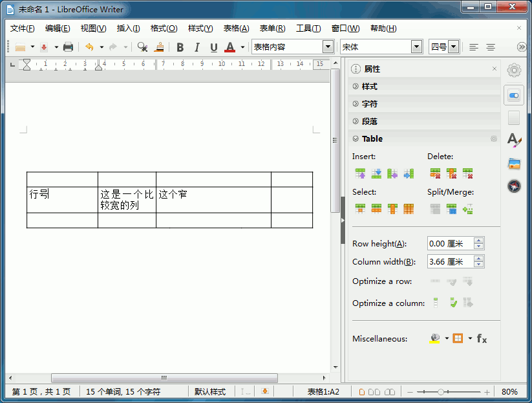Click the 默认样式 status bar field
This screenshot has height=403, width=532.
pyautogui.click(x=210, y=392)
